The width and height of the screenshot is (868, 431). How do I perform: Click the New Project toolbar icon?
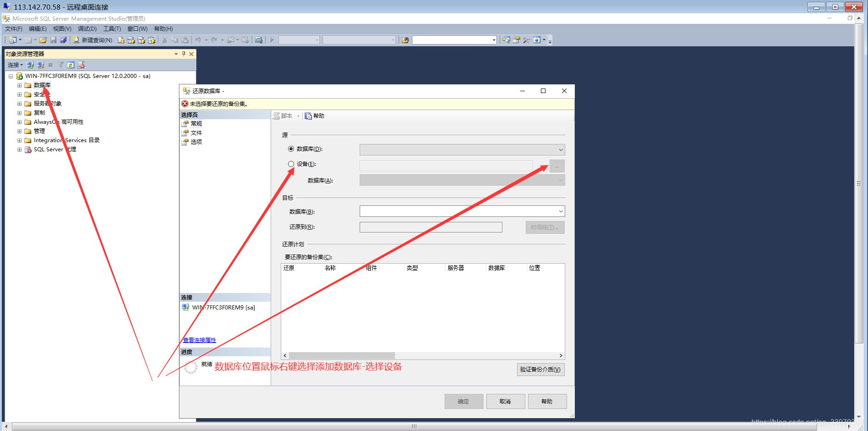coord(13,40)
